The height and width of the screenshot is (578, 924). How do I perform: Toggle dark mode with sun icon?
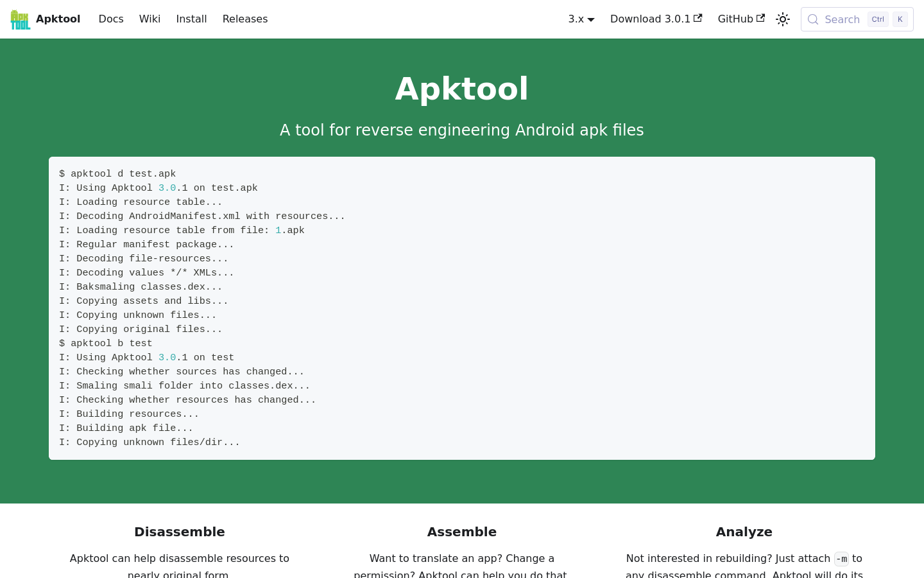pyautogui.click(x=783, y=19)
